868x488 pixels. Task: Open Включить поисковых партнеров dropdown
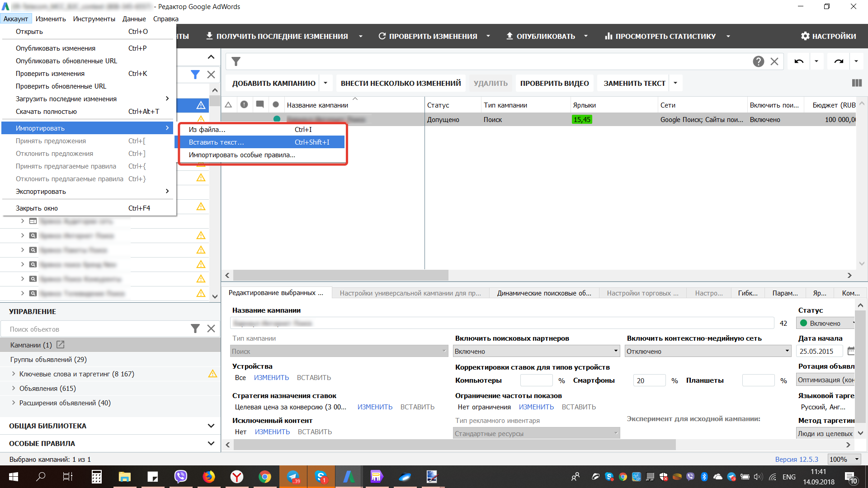536,351
